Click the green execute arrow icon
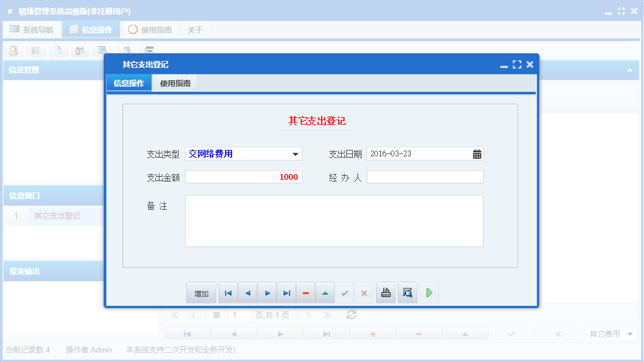 [429, 292]
